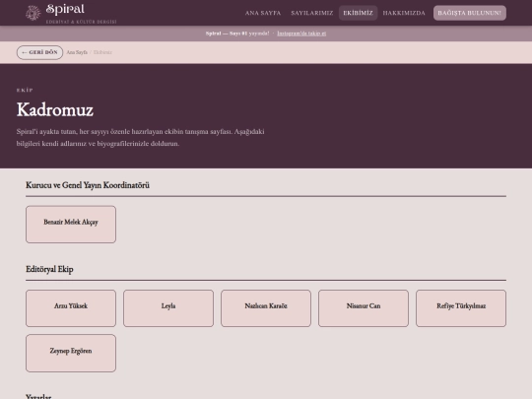Click the Kadromuz page heading
532x399 pixels.
[55, 110]
